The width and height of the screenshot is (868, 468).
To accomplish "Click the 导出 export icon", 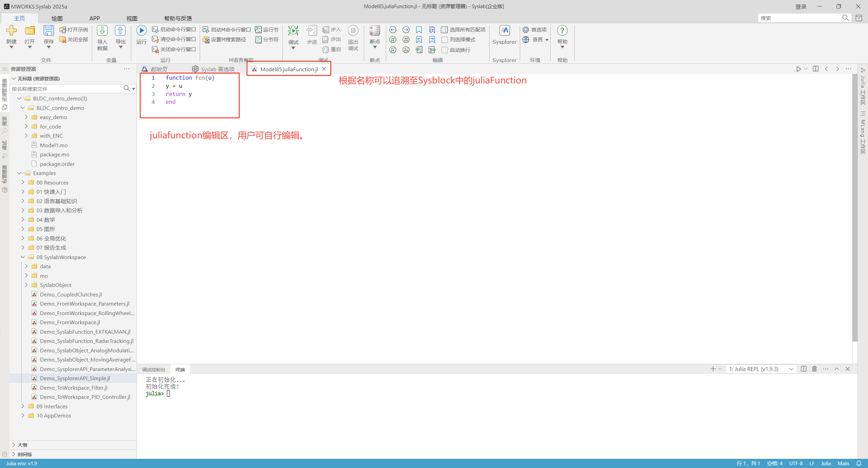I will tap(120, 31).
